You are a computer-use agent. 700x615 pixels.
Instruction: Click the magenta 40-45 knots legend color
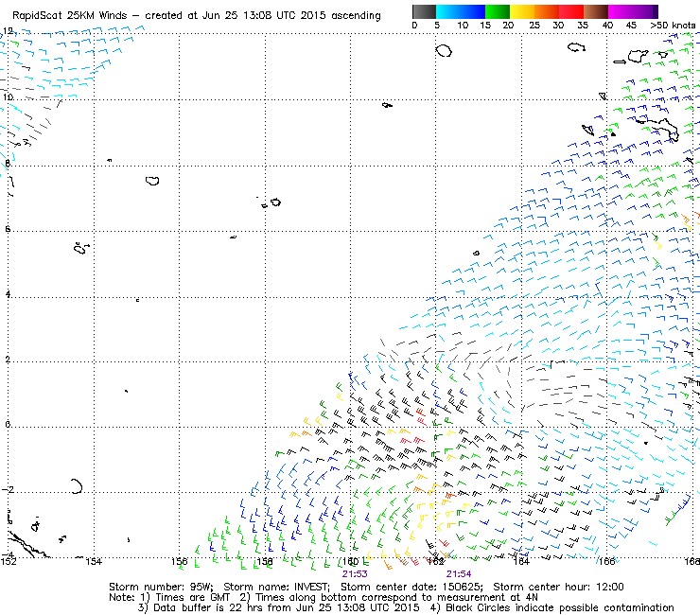(621, 11)
